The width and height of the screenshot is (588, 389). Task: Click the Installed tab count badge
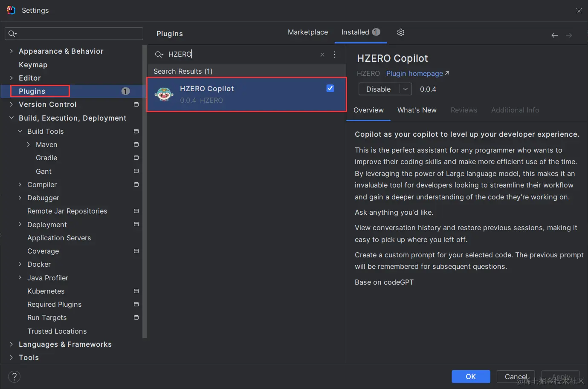(376, 32)
